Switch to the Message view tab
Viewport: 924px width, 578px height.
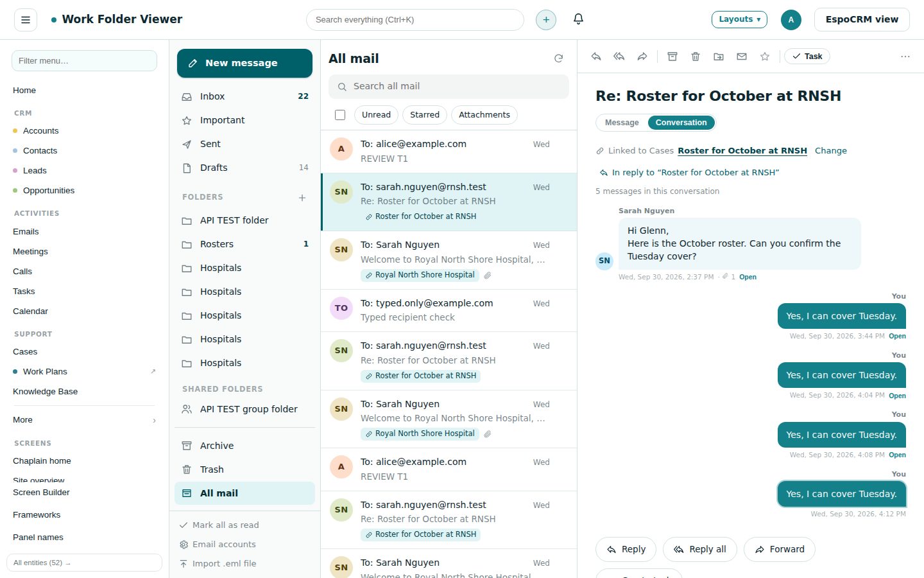[622, 123]
